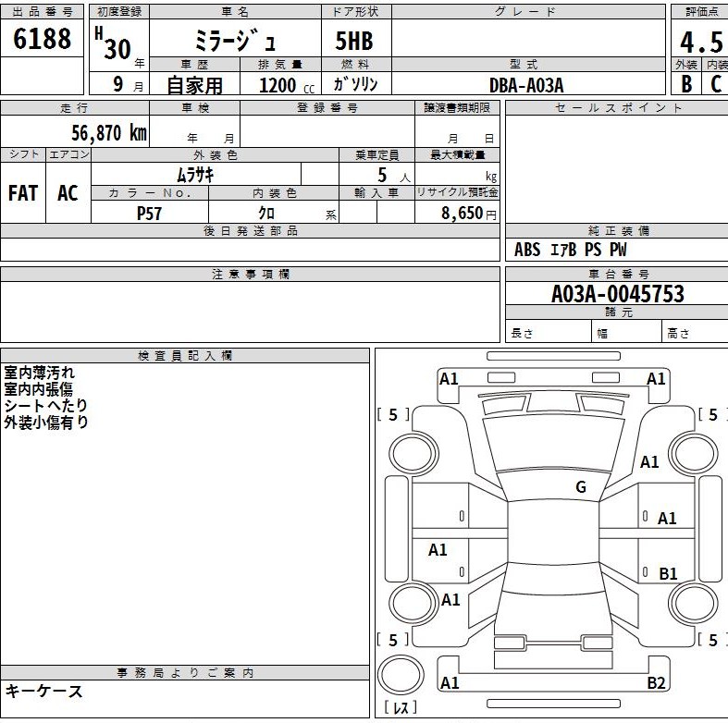728x723 pixels.
Task: Click fuel type ガソリン
Action: (x=355, y=84)
